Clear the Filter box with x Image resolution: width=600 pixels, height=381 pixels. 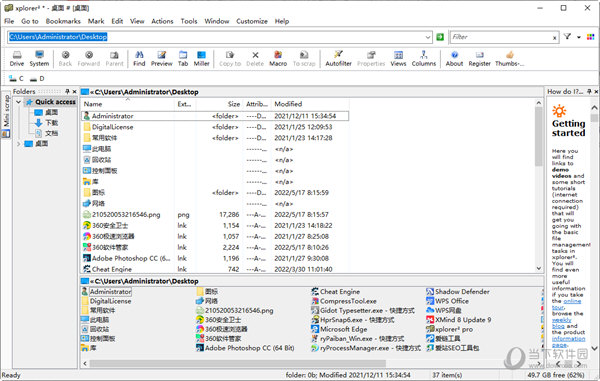554,37
